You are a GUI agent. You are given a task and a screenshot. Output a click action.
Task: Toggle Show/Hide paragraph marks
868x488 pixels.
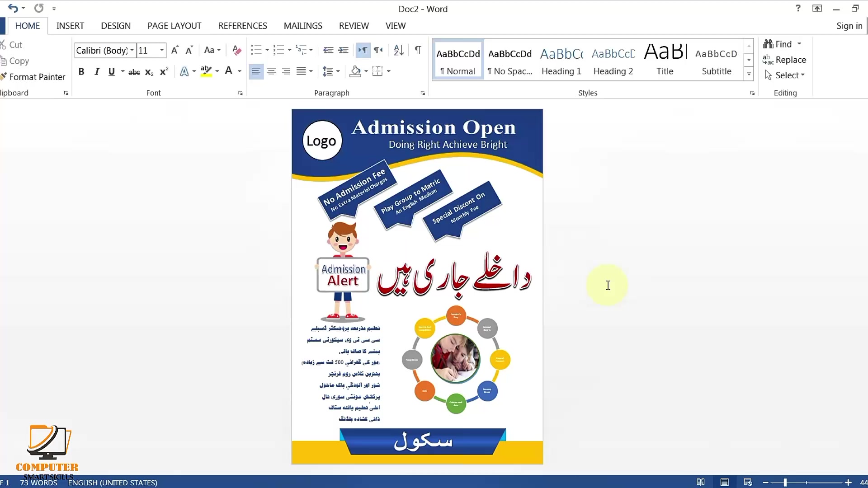pyautogui.click(x=418, y=50)
